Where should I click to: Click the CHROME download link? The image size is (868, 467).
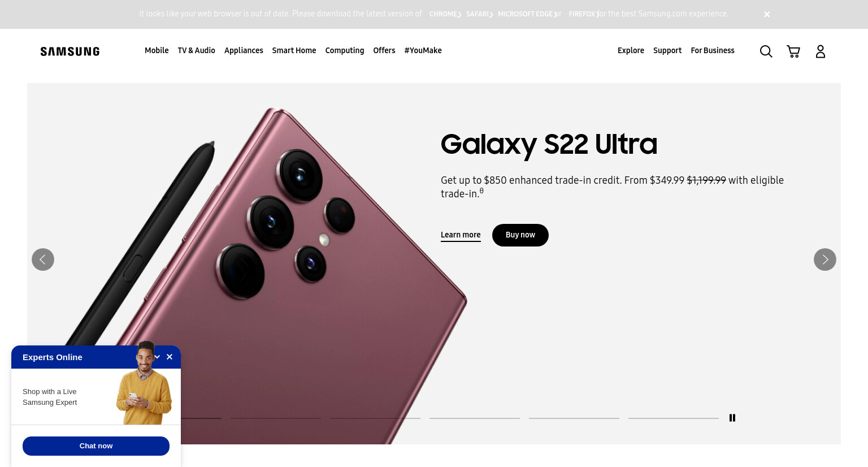click(445, 14)
